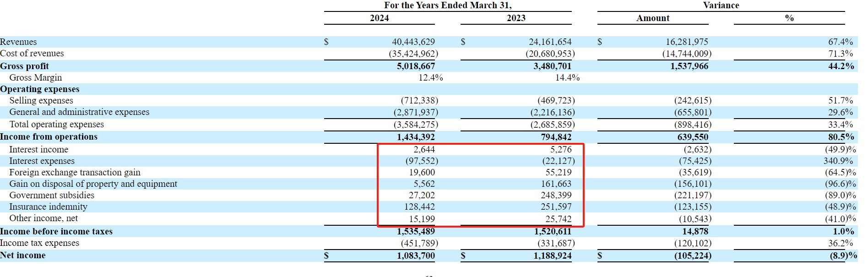This screenshot has height=277, width=868.
Task: Click the Income from operations label
Action: coord(49,136)
